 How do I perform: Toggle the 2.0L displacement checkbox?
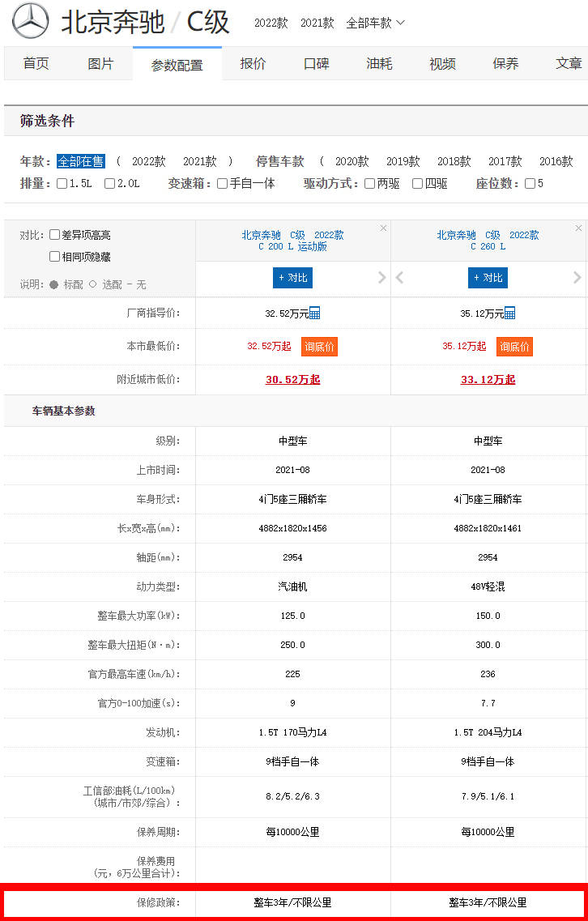(109, 183)
